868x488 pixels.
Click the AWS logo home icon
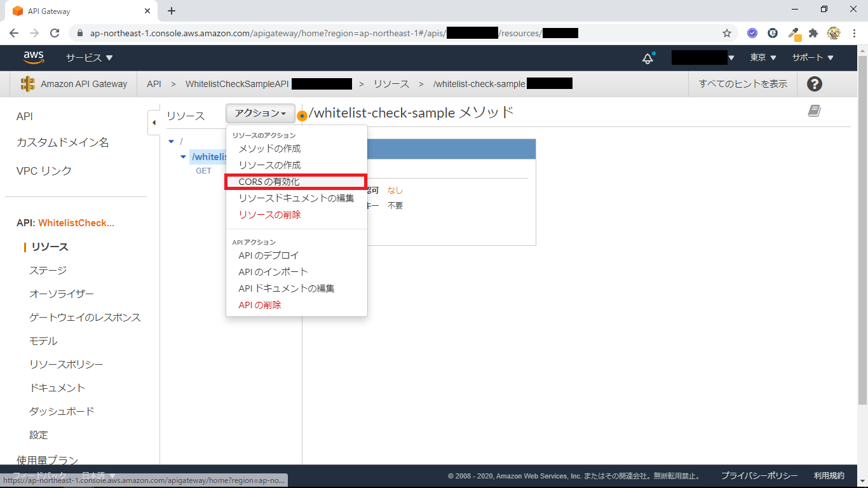[x=34, y=58]
